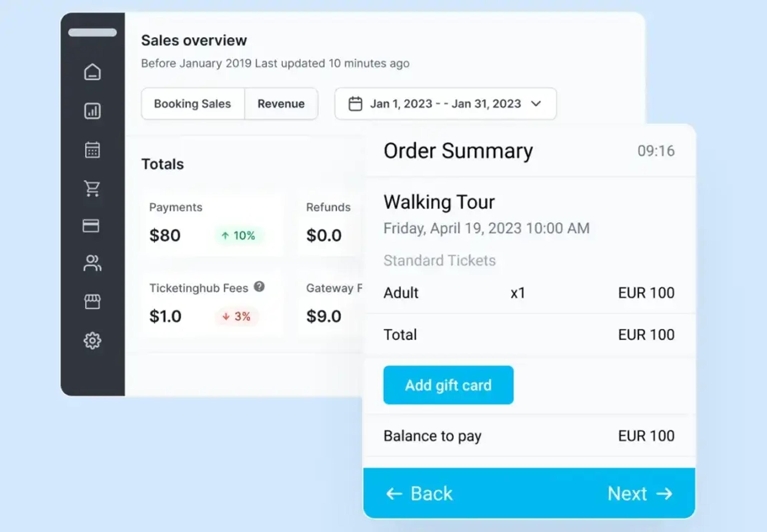Open the calendar icon in the sidebar

click(x=92, y=150)
